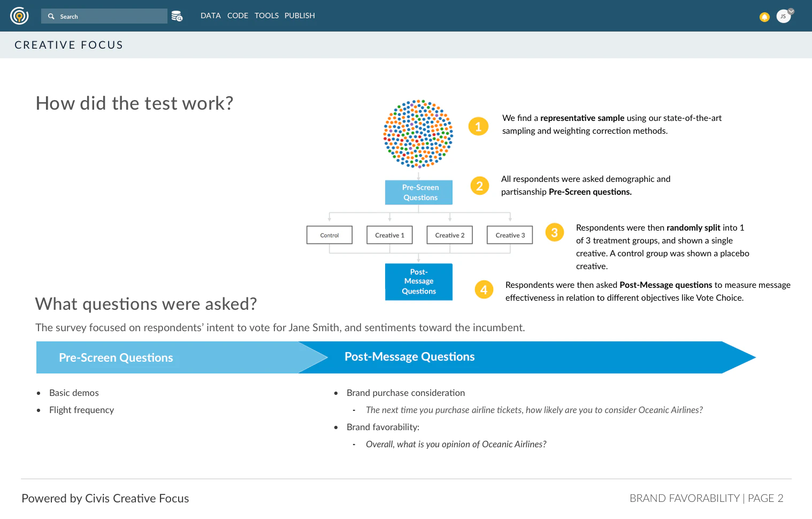Open the CODE menu
This screenshot has width=812, height=519.
pos(238,16)
